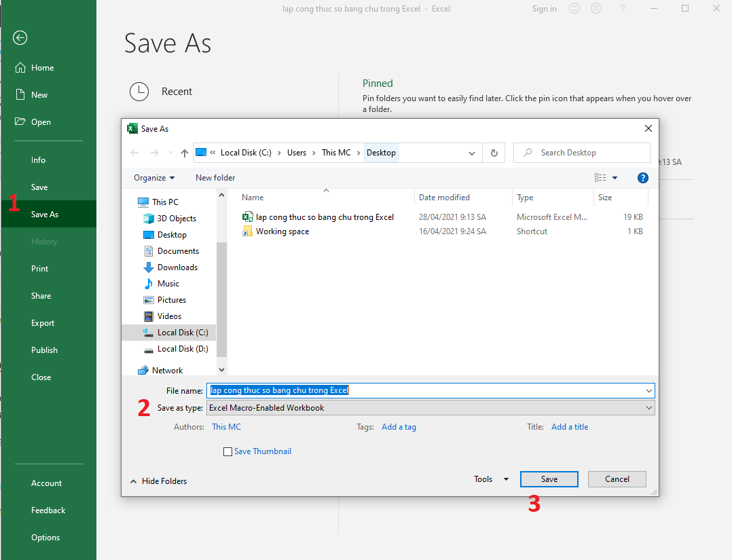Click the Add a tag link
732x560 pixels.
[x=399, y=427]
